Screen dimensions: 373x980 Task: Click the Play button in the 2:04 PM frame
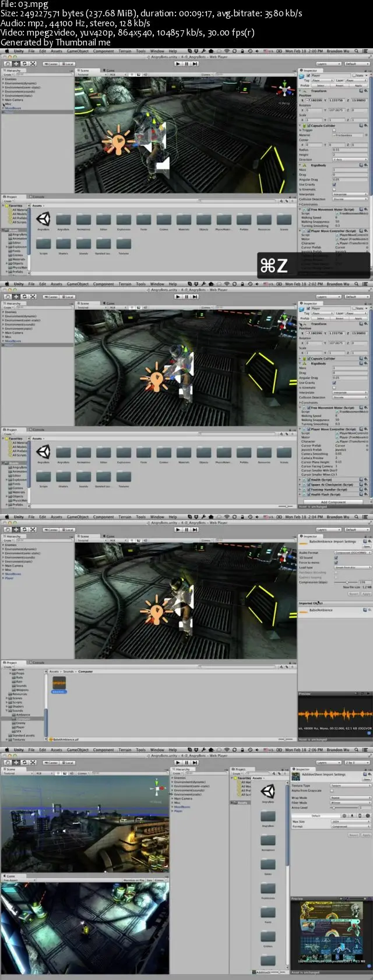point(178,529)
